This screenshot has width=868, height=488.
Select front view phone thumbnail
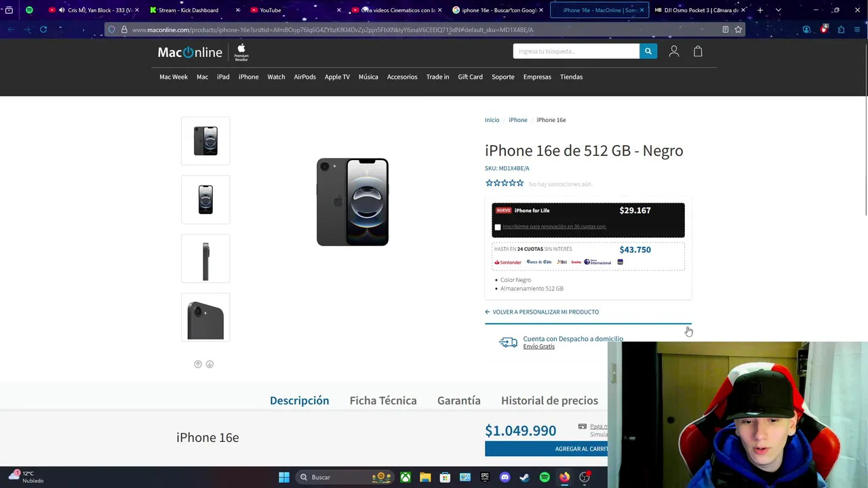pyautogui.click(x=205, y=200)
